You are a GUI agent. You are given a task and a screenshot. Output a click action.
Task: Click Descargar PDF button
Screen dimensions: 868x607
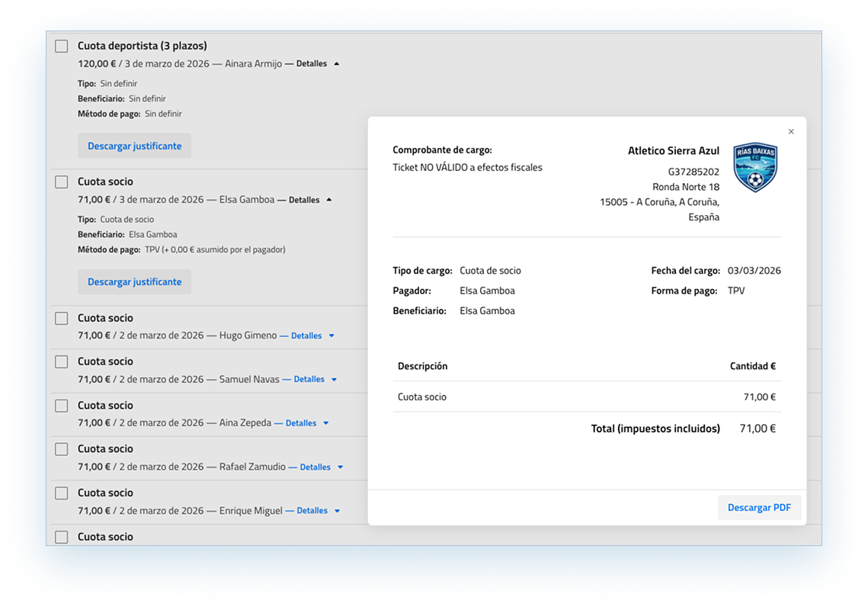point(759,507)
